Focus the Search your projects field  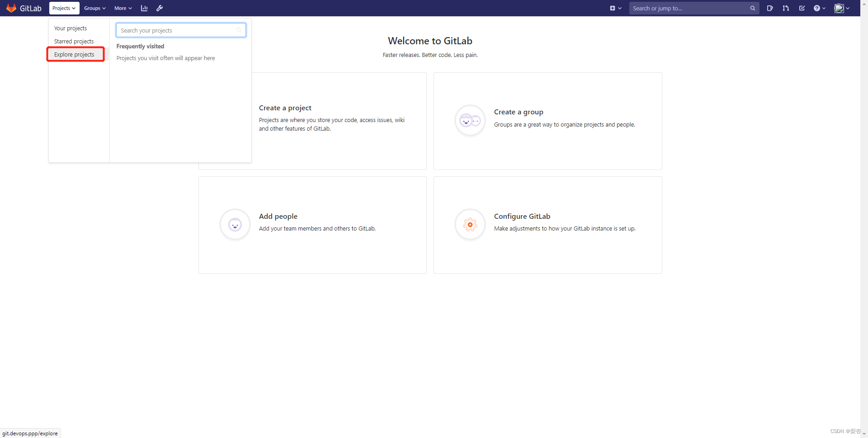(x=181, y=30)
